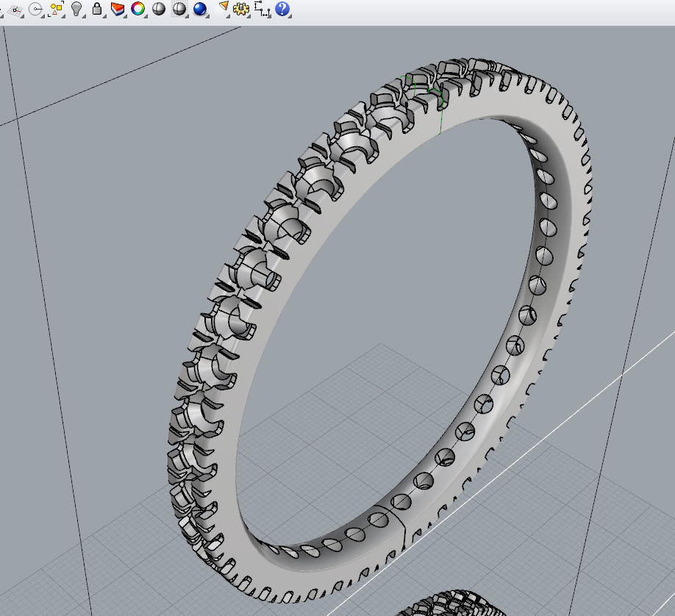Image resolution: width=675 pixels, height=616 pixels.
Task: Expand the light bulb icon flyout arrow
Action: (84, 16)
